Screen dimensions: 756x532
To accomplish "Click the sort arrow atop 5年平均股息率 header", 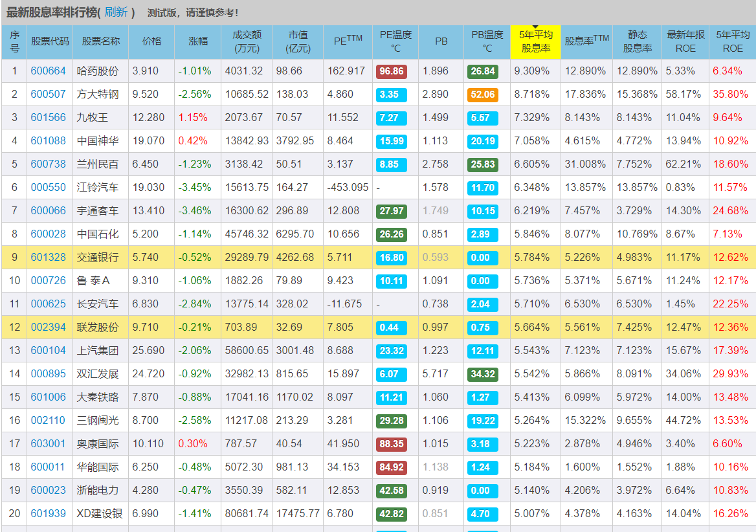I will 535,28.
